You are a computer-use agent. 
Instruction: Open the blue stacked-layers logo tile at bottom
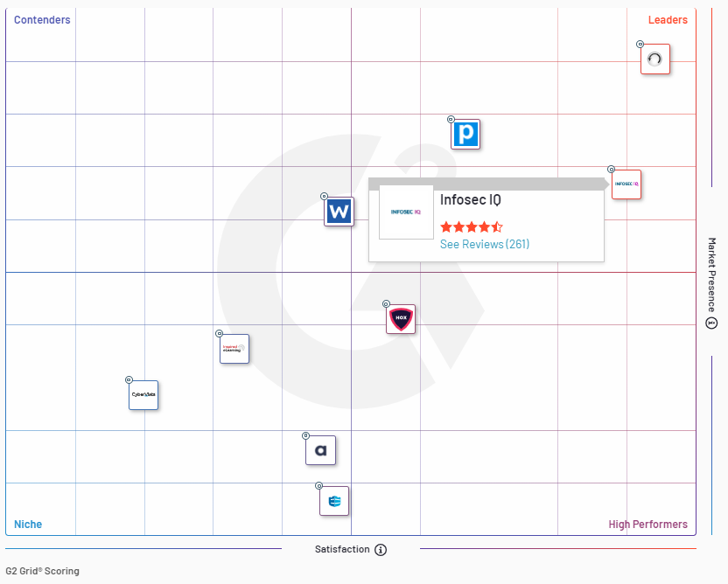click(x=333, y=501)
